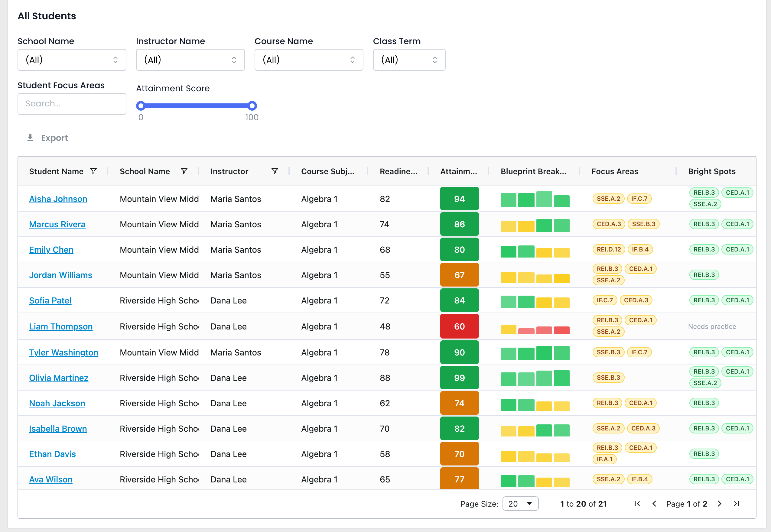Open the Student Name column filter icon
Viewport: 771px width, 532px height.
[94, 171]
